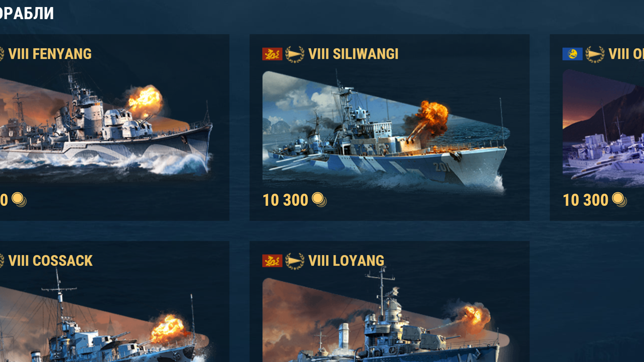Open the VIII Loyang ship title

point(346,261)
